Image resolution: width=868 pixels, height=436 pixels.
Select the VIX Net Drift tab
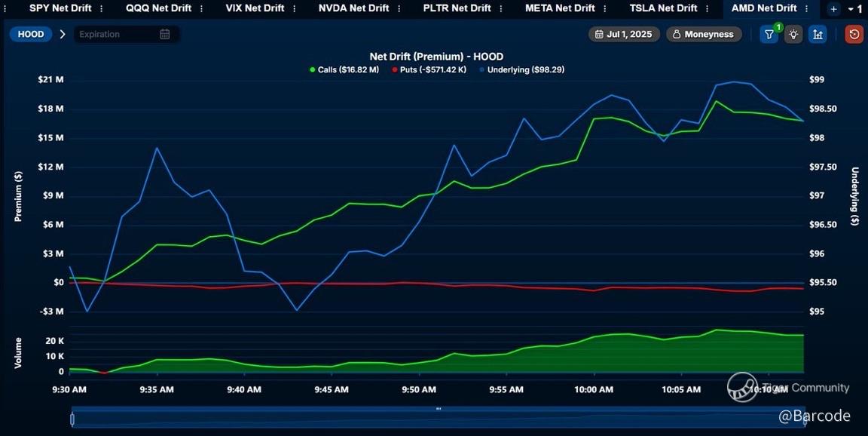[254, 8]
